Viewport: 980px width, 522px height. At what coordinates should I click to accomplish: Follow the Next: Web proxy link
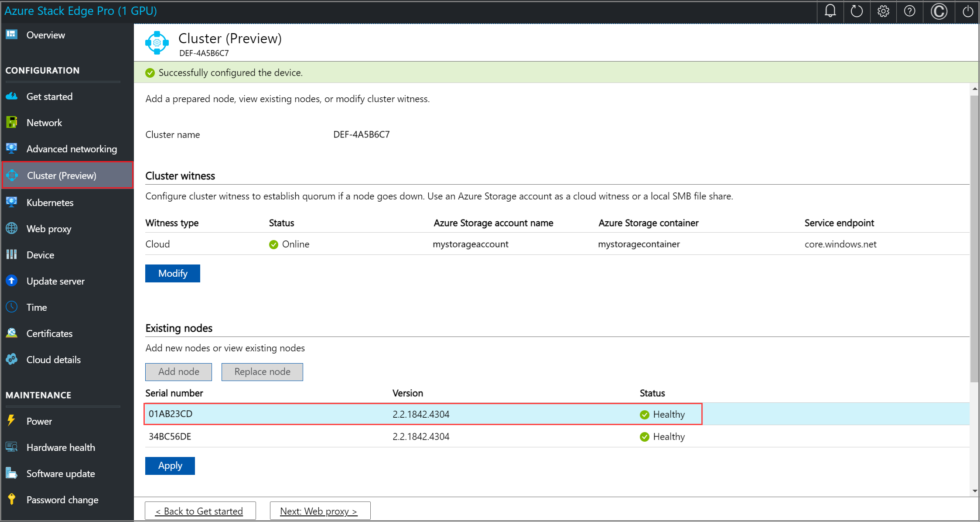click(x=319, y=511)
